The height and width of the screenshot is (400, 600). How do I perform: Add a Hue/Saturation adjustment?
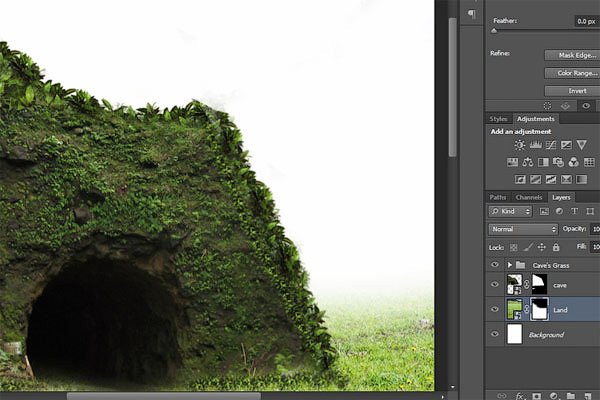pyautogui.click(x=512, y=162)
